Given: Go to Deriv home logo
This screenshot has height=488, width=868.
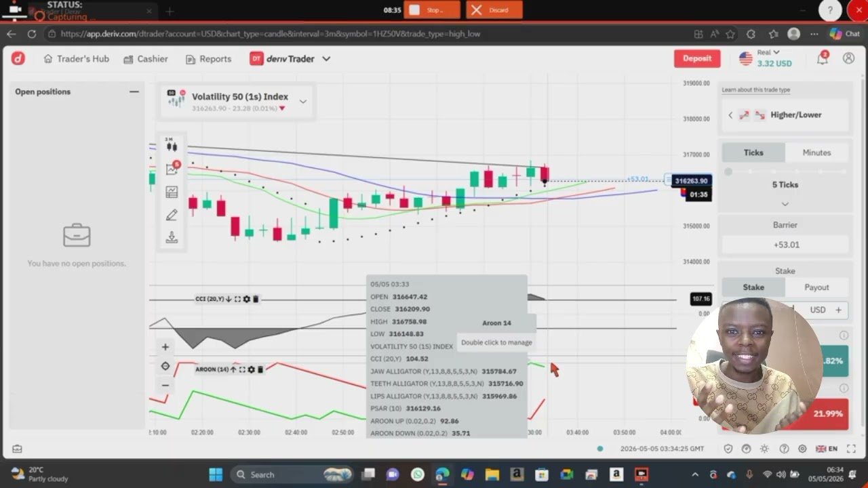Looking at the screenshot, I should click(18, 59).
